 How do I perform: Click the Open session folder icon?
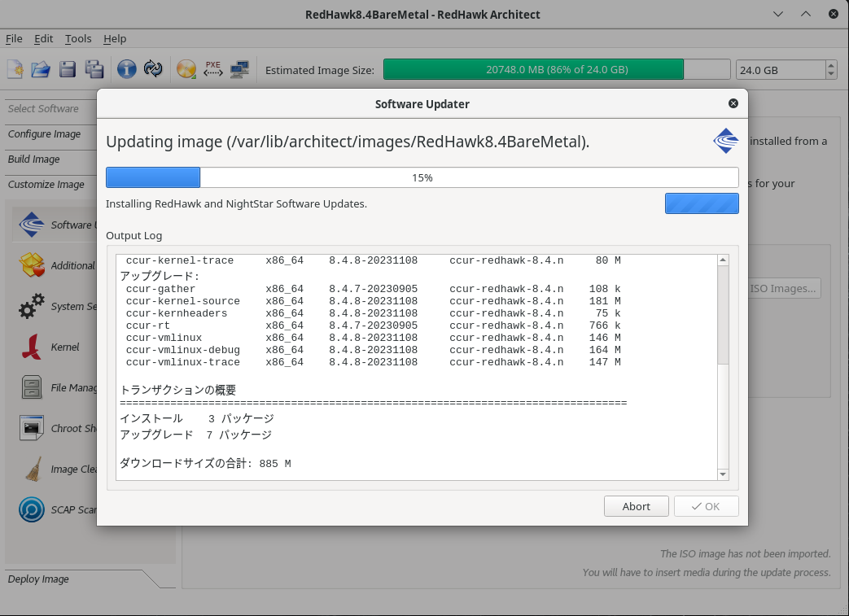pyautogui.click(x=41, y=69)
